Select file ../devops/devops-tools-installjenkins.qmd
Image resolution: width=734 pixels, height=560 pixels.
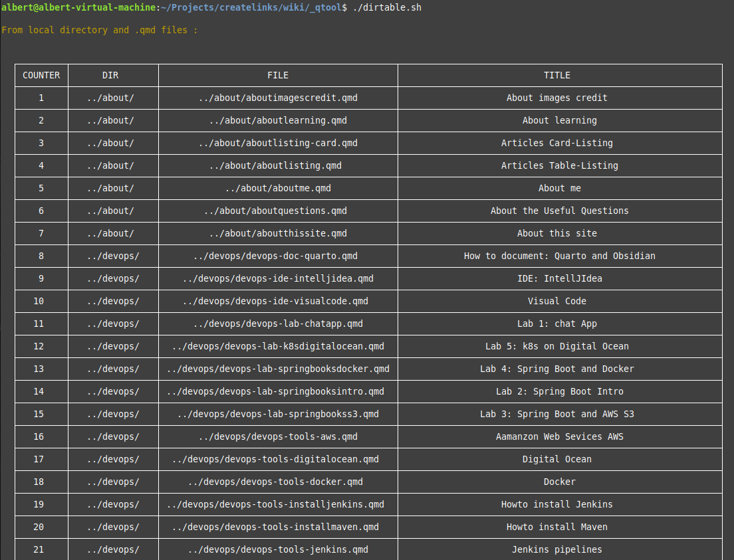tap(276, 504)
